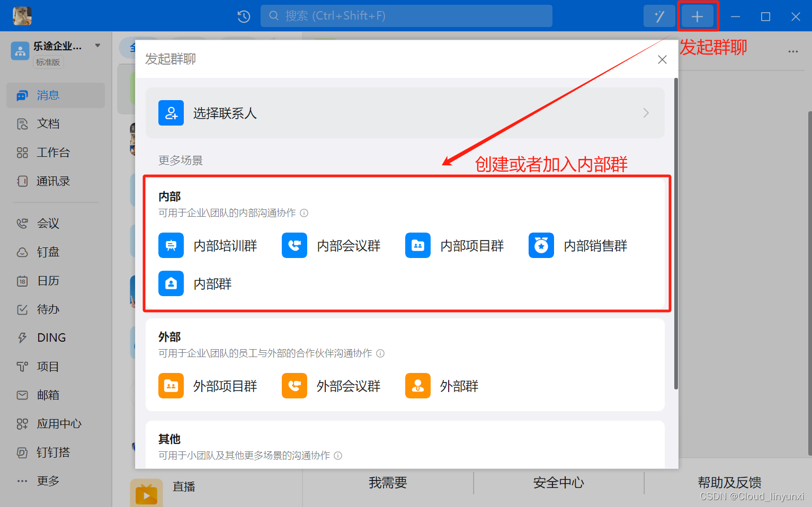Click the 项目 sidebar icon
Viewport: 812px width, 507px height.
[22, 367]
